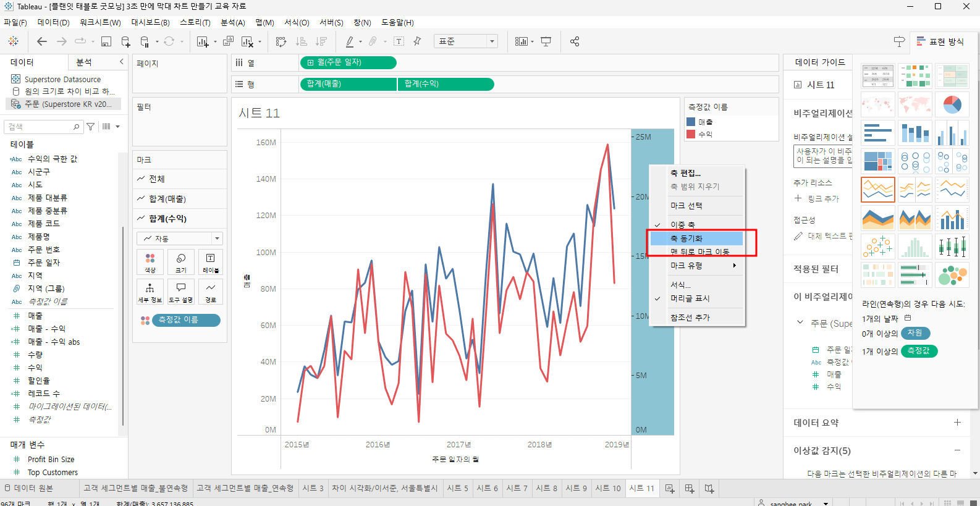Select the pie chart in Show Me

pos(952,104)
